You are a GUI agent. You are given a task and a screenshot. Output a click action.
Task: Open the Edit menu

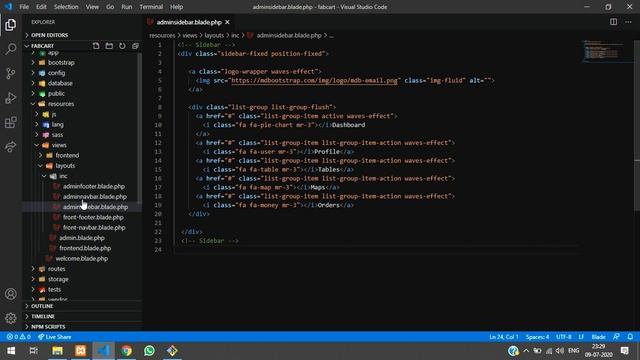coord(41,7)
